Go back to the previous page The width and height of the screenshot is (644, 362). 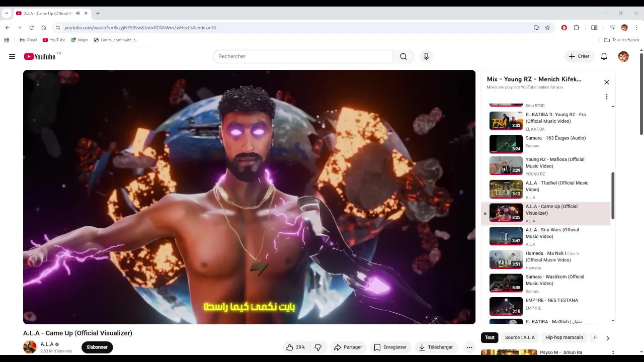(x=8, y=28)
